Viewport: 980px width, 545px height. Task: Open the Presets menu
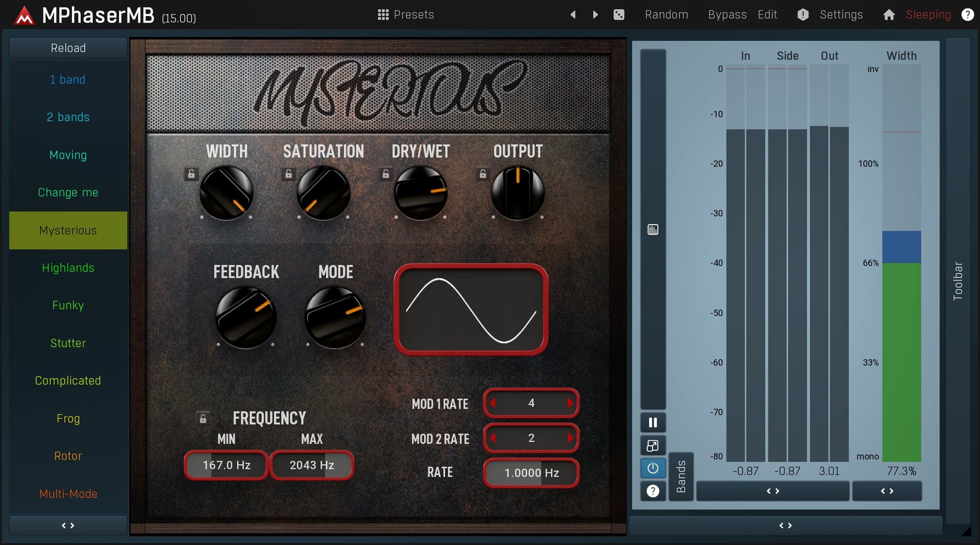pyautogui.click(x=405, y=15)
